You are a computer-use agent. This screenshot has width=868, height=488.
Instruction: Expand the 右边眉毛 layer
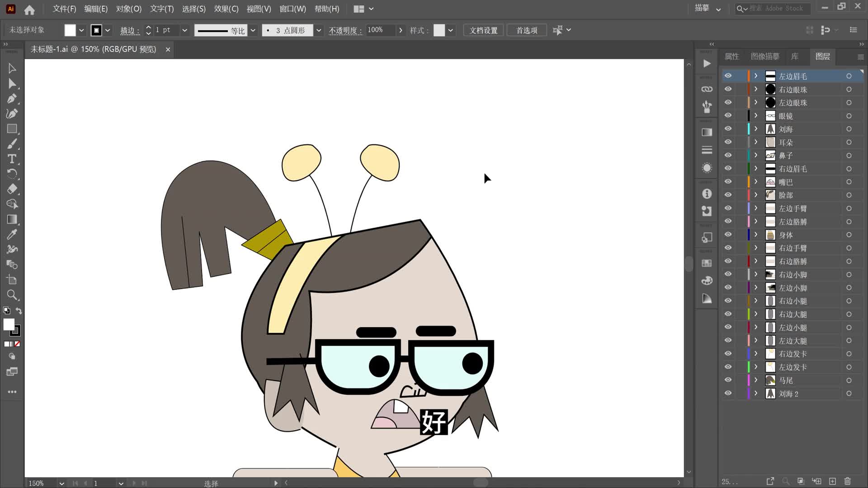[755, 169]
